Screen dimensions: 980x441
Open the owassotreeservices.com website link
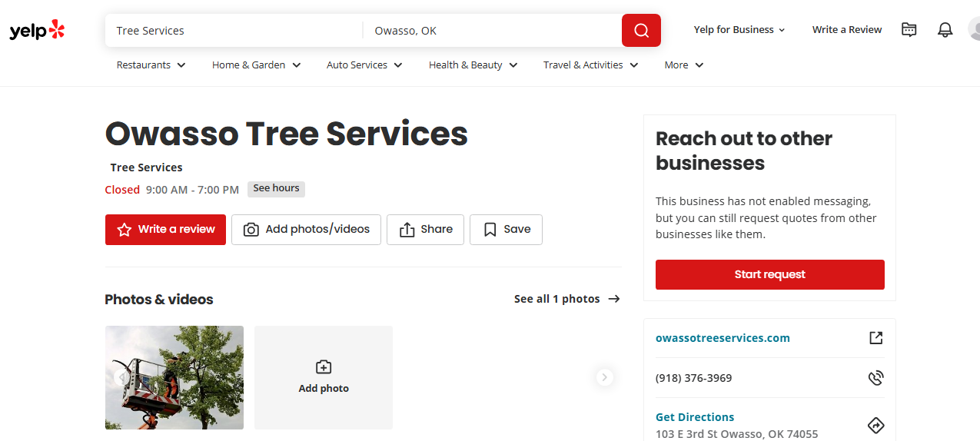[x=723, y=338]
